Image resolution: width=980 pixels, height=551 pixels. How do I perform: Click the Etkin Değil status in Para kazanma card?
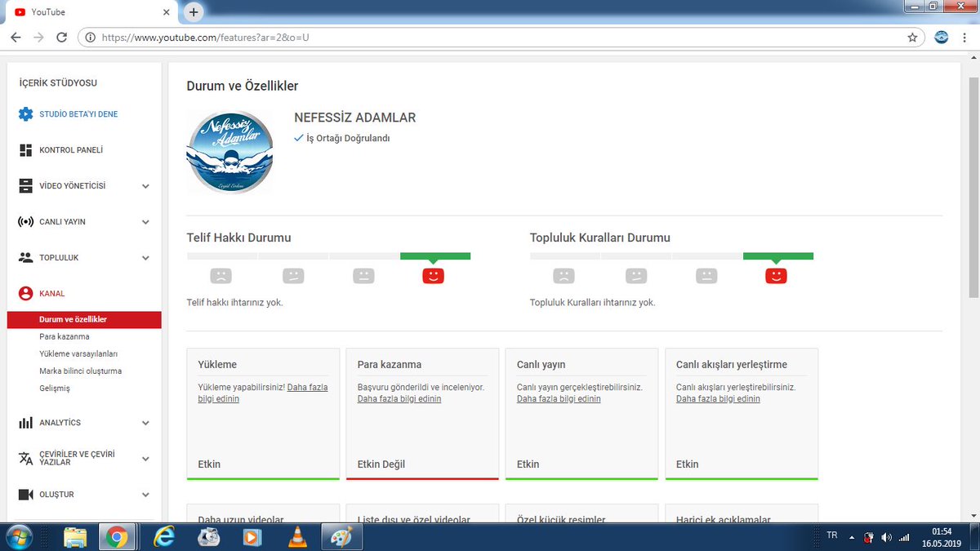(x=381, y=464)
